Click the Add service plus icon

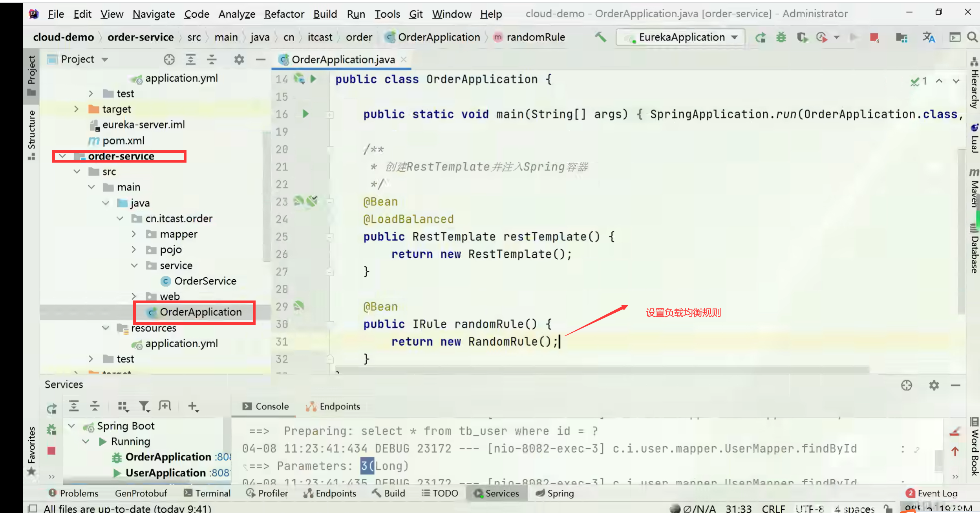(x=192, y=406)
